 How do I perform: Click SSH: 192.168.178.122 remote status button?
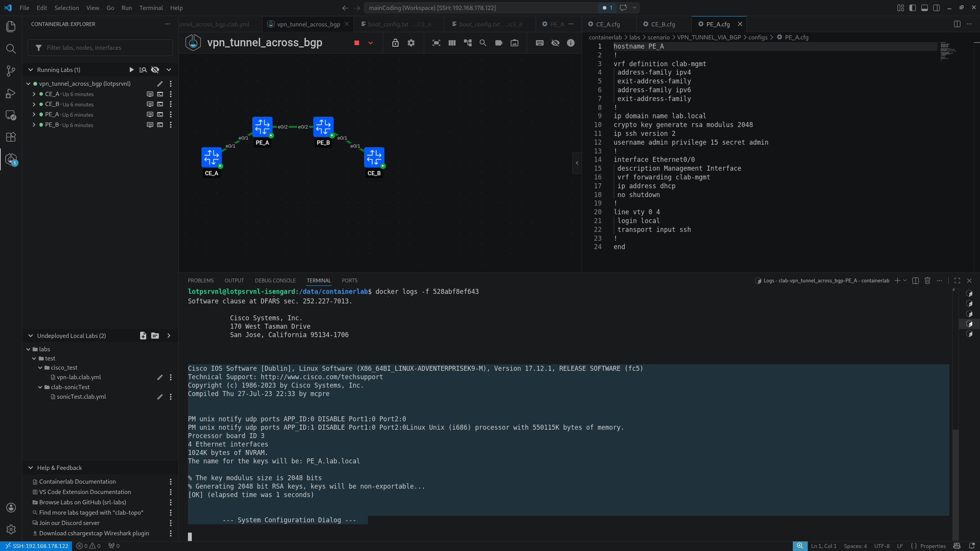pyautogui.click(x=37, y=546)
